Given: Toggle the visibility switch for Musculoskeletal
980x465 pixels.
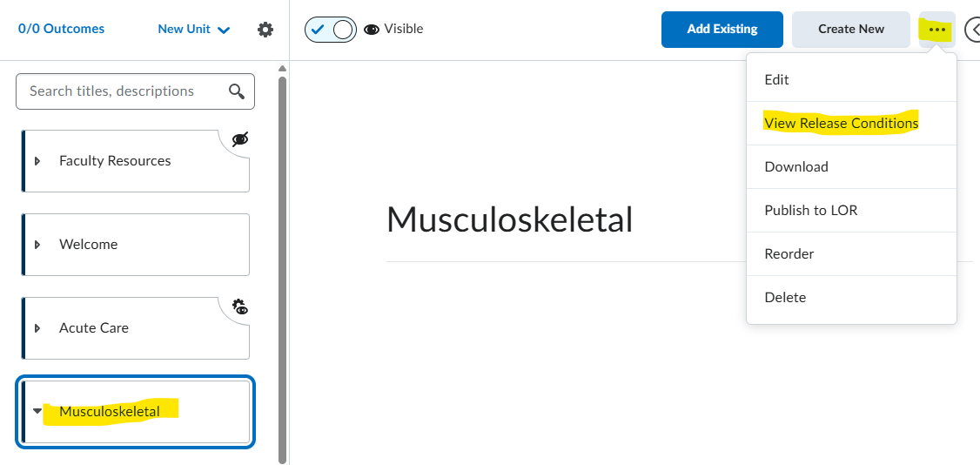Looking at the screenshot, I should pos(331,30).
